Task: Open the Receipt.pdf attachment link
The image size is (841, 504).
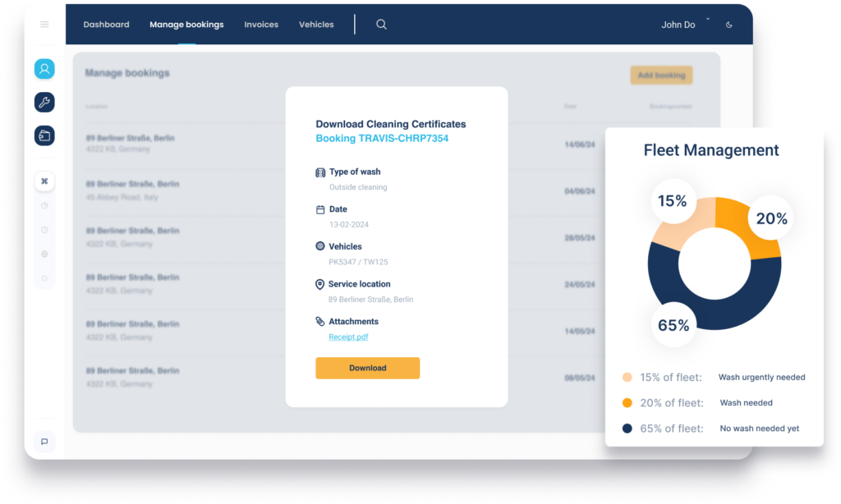Action: 349,337
